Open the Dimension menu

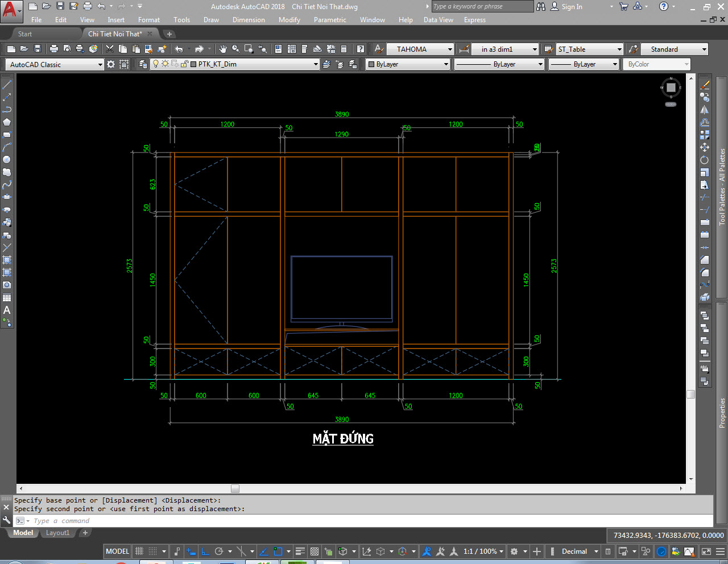click(x=249, y=19)
